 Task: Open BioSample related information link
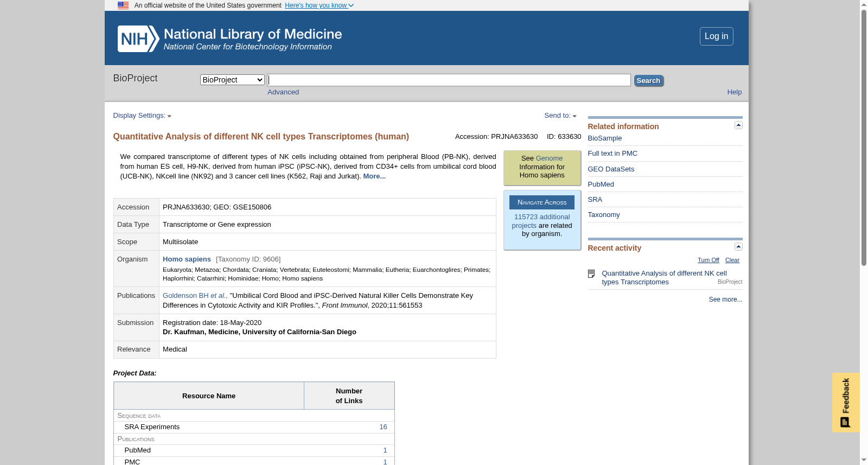pos(604,138)
